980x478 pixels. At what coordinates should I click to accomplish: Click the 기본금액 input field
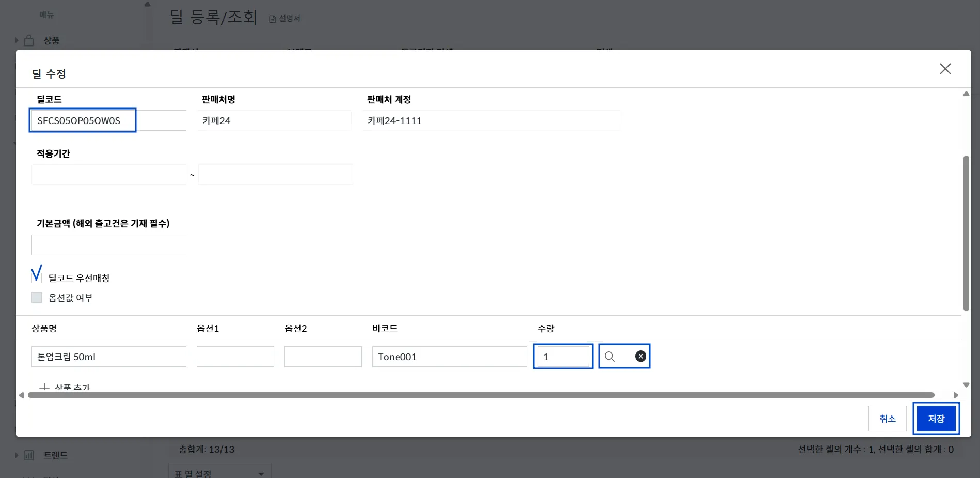pos(109,245)
